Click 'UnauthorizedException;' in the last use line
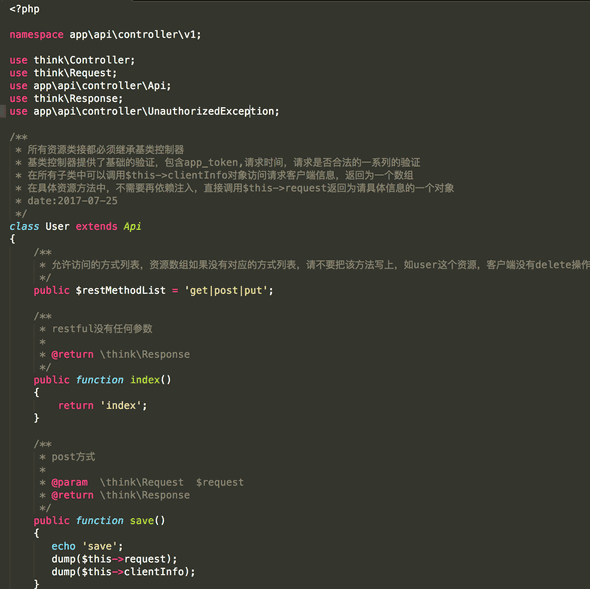The width and height of the screenshot is (590, 589). [213, 111]
